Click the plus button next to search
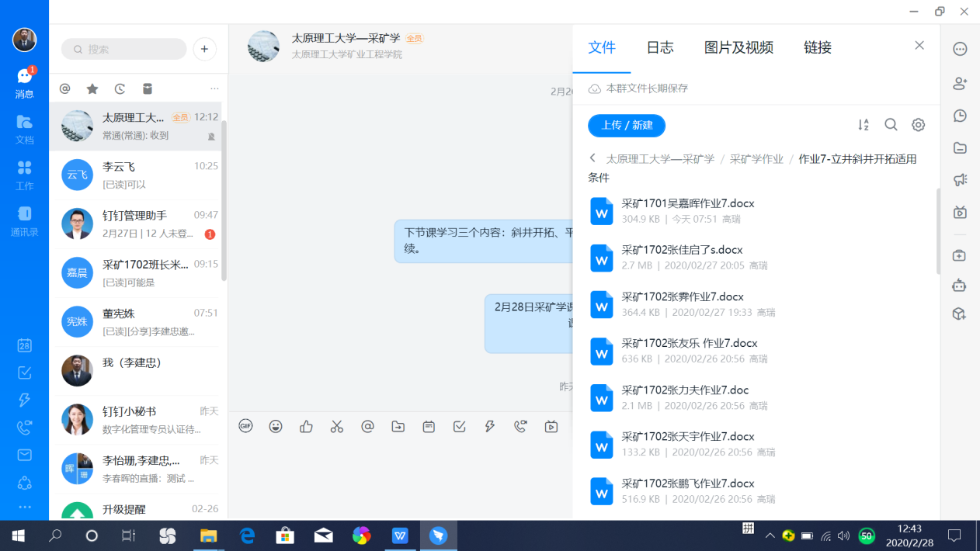This screenshot has width=980, height=551. [x=204, y=49]
